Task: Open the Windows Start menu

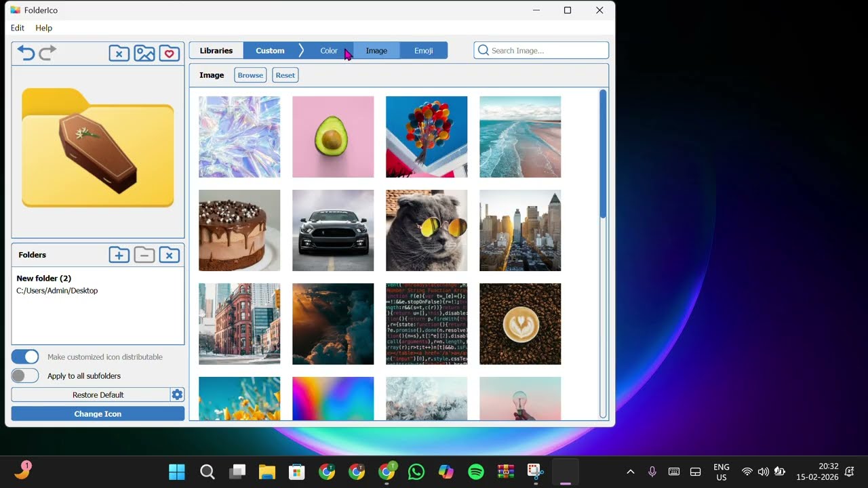Action: [x=177, y=472]
